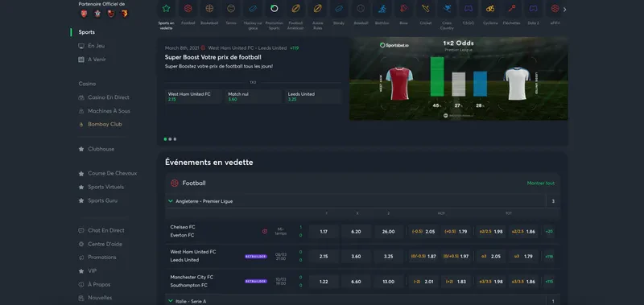Open +119 markets in the promo banner

[294, 48]
